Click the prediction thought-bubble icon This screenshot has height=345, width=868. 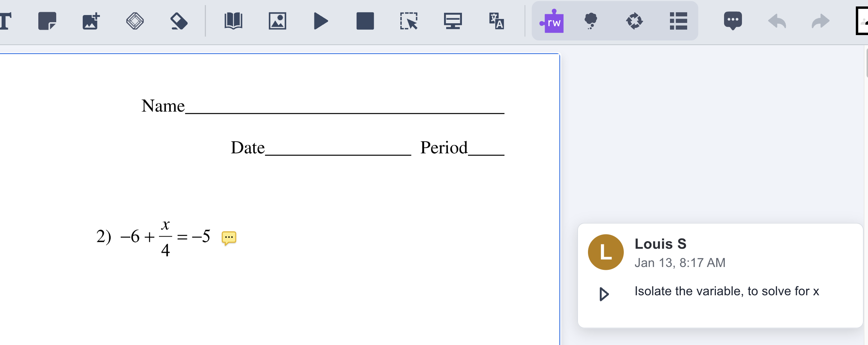tap(591, 21)
